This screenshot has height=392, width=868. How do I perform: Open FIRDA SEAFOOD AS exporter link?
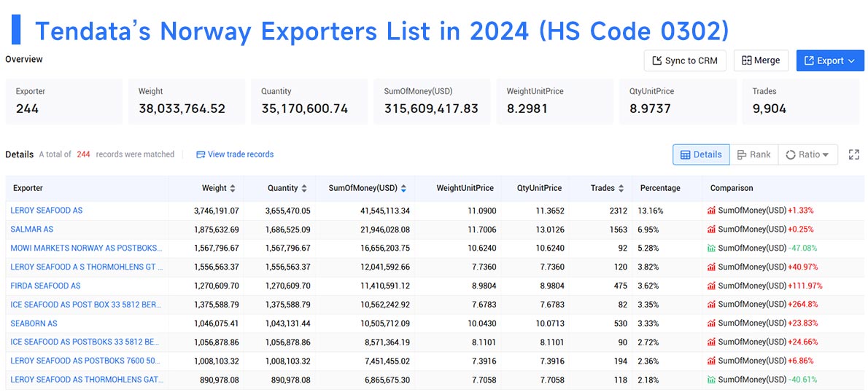click(45, 286)
